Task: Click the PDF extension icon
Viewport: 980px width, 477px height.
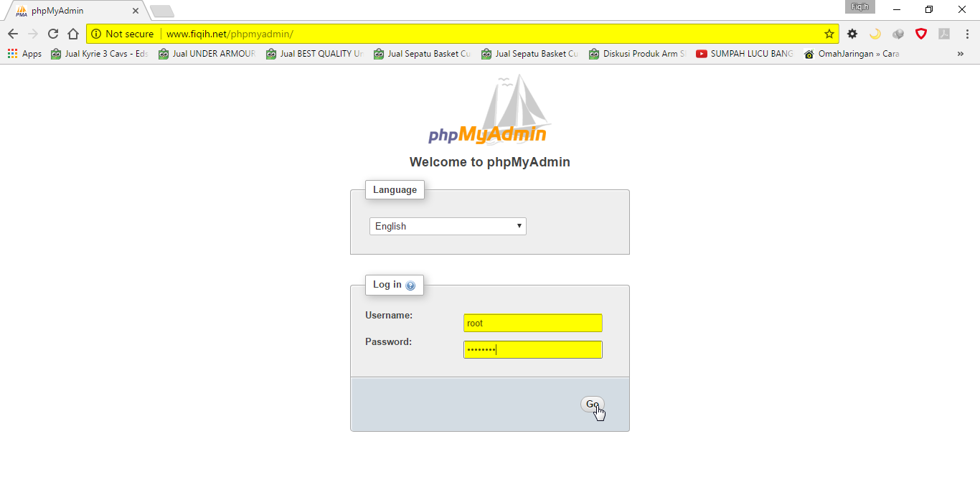Action: pos(944,34)
